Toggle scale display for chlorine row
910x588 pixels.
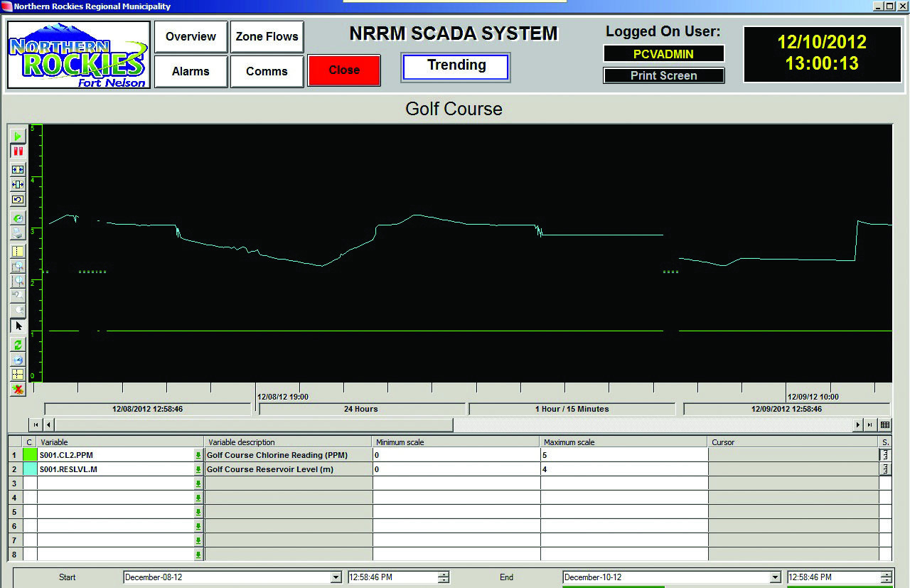(x=885, y=455)
